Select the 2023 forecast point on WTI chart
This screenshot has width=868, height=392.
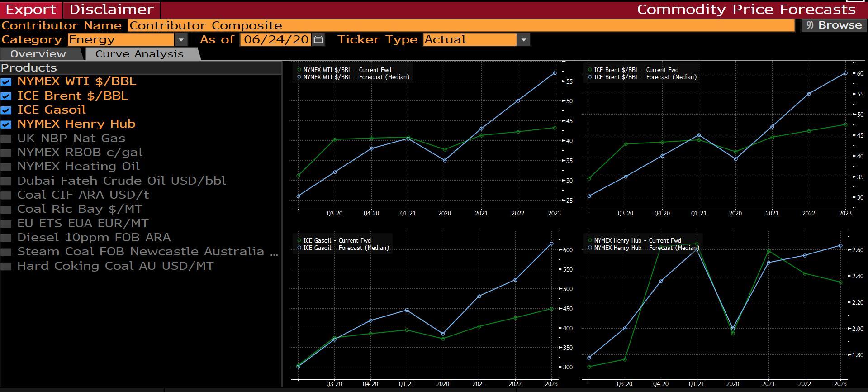point(555,73)
